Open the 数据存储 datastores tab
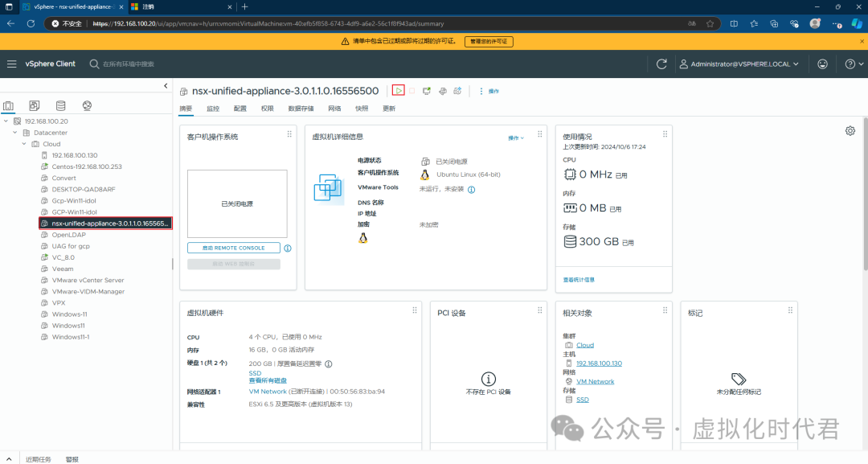The image size is (868, 464). (301, 109)
